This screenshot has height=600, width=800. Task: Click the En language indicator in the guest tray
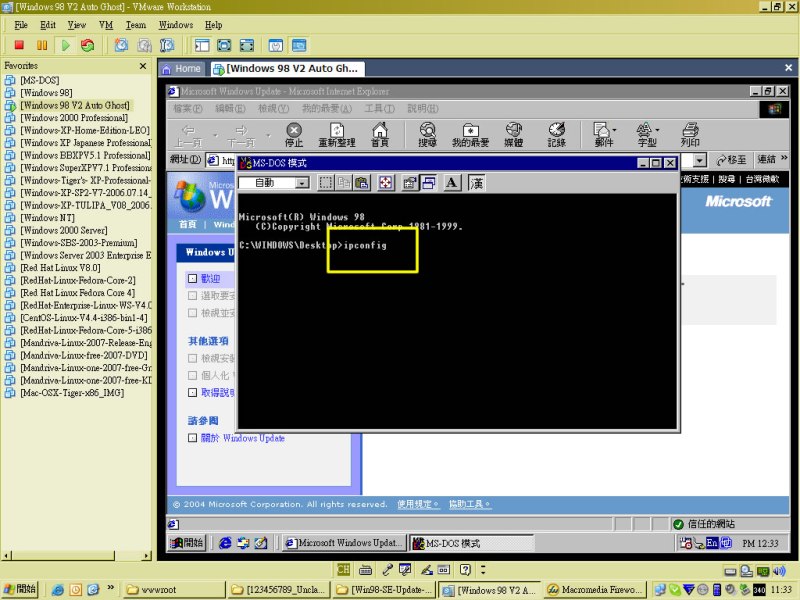click(x=712, y=543)
